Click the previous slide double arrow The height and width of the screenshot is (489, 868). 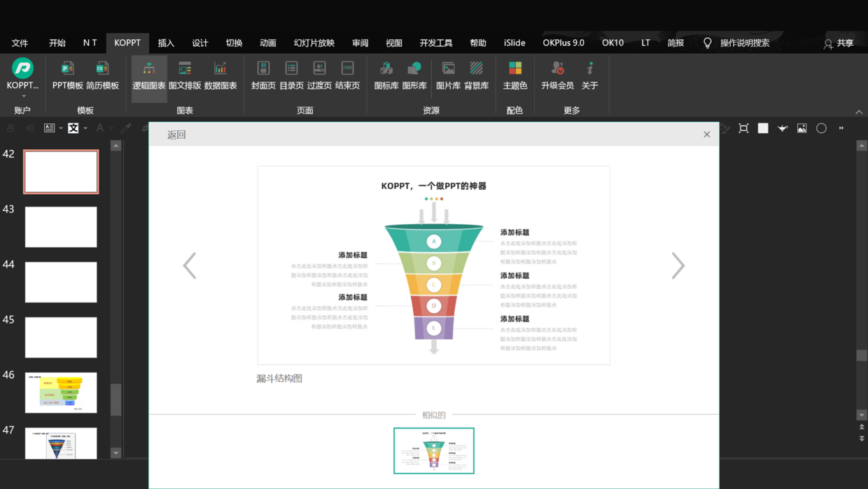tap(862, 427)
